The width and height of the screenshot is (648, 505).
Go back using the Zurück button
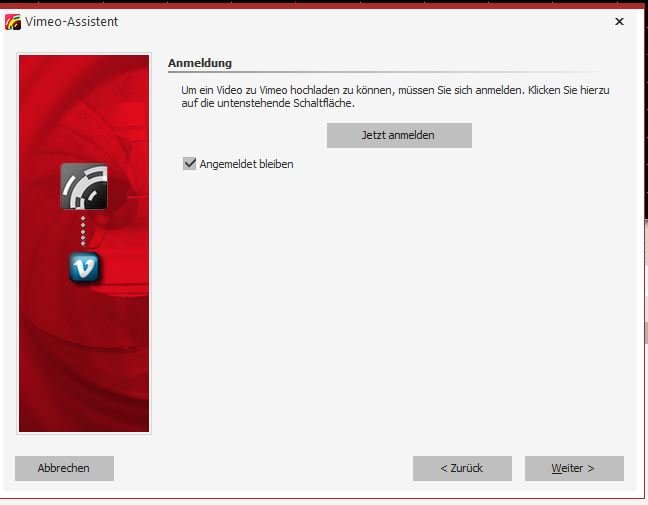point(462,468)
